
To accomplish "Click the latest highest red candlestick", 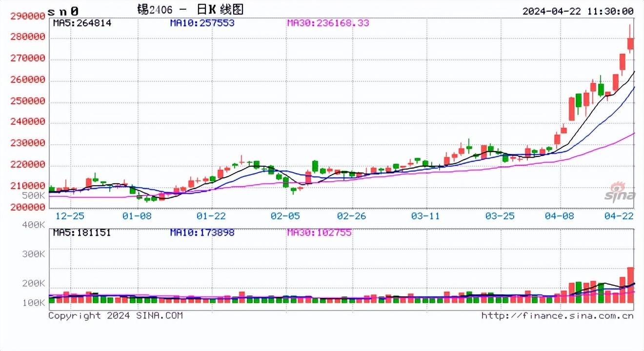I will (630, 44).
